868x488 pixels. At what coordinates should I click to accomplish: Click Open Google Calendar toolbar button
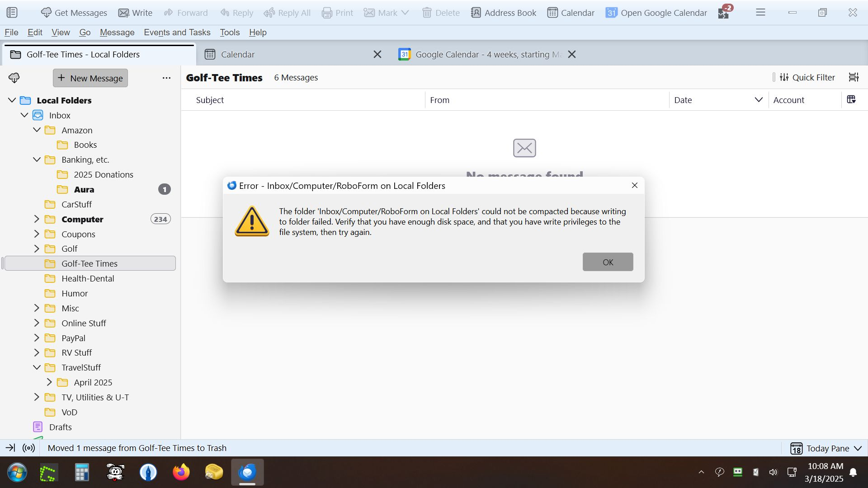(656, 13)
